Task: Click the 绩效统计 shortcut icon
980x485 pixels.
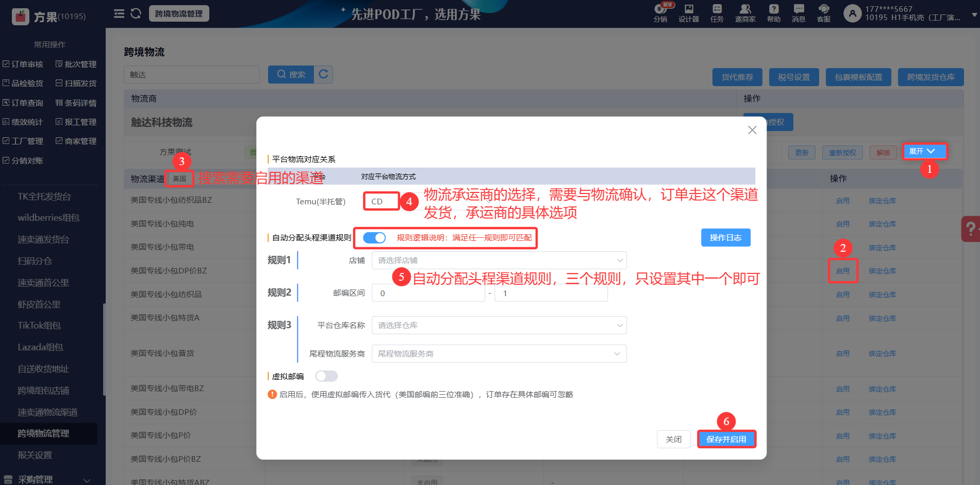Action: [6, 122]
